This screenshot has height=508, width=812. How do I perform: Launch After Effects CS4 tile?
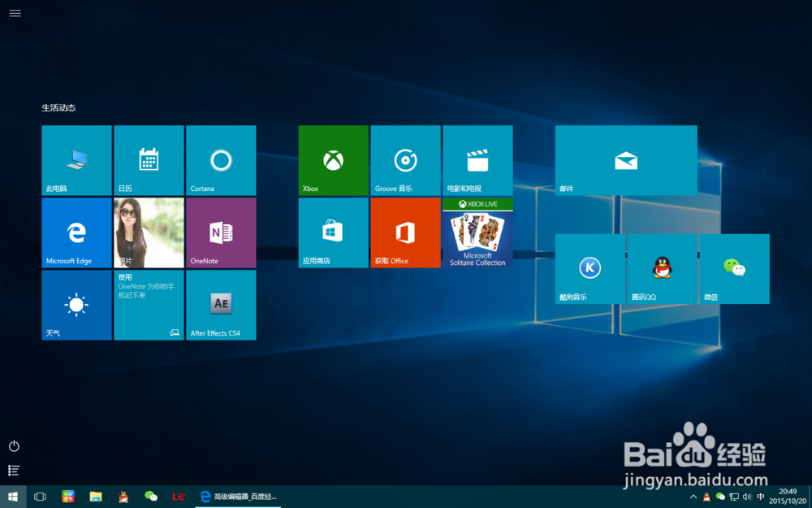pyautogui.click(x=221, y=305)
